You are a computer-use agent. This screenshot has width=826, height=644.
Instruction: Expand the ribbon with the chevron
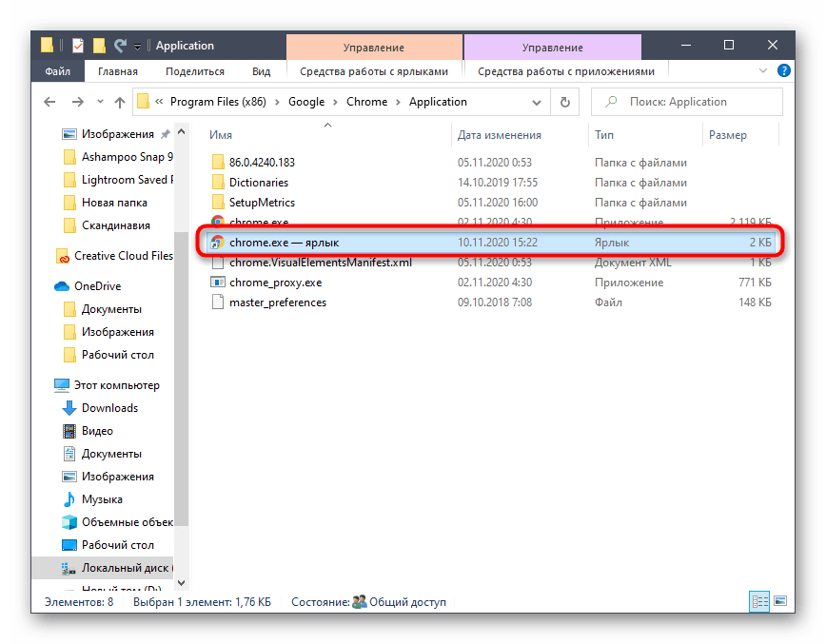(762, 70)
